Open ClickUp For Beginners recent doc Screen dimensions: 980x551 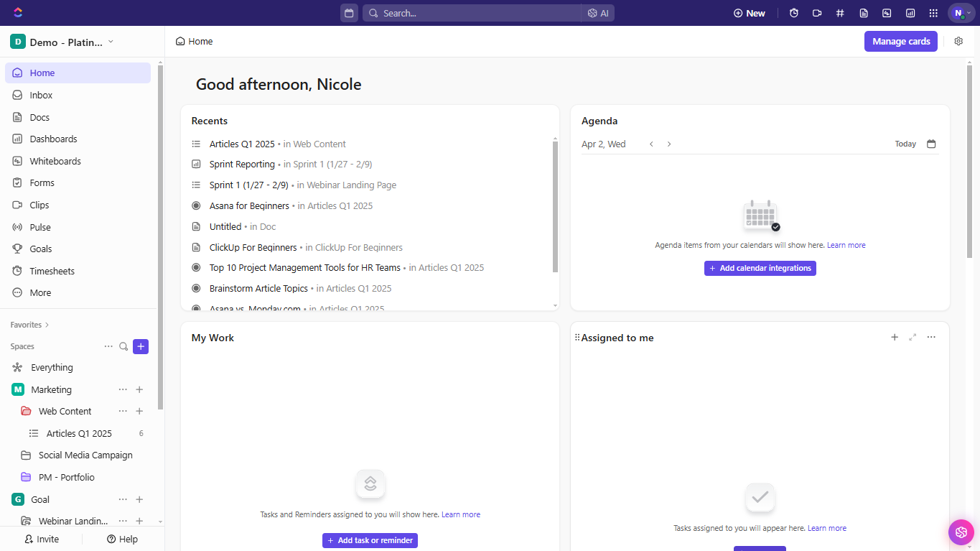click(253, 247)
